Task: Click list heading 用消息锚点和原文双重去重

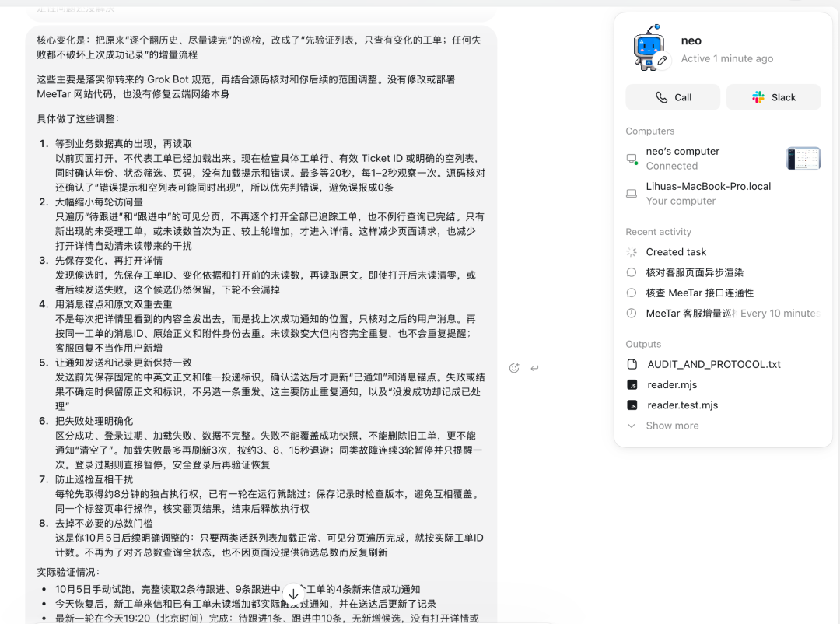Action: [x=114, y=304]
